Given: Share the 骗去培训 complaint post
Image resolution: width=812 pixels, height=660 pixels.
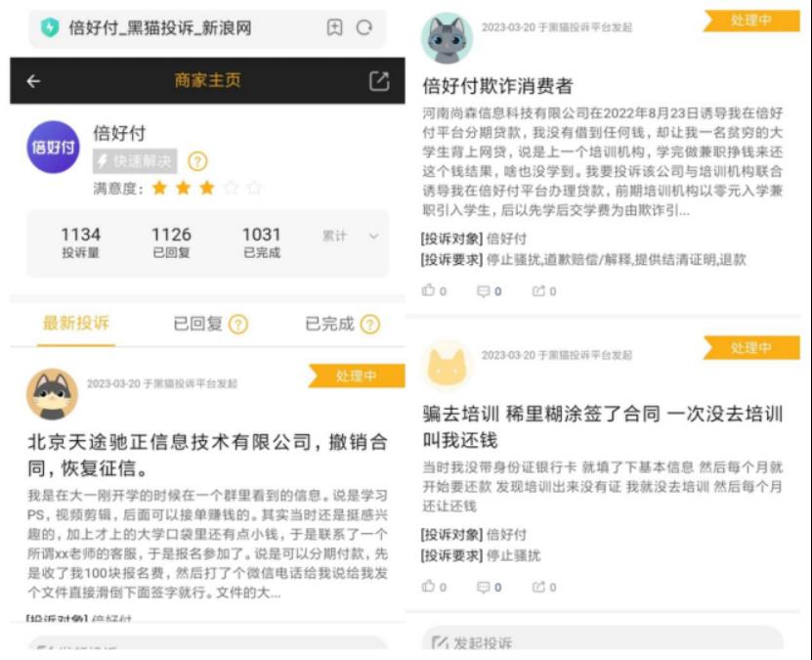Looking at the screenshot, I should [544, 587].
